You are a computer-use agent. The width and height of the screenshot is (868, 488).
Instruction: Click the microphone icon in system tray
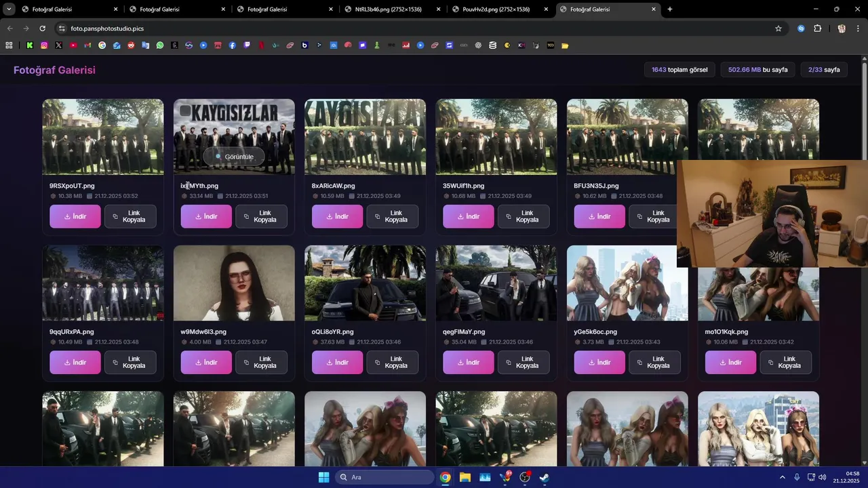pyautogui.click(x=797, y=477)
